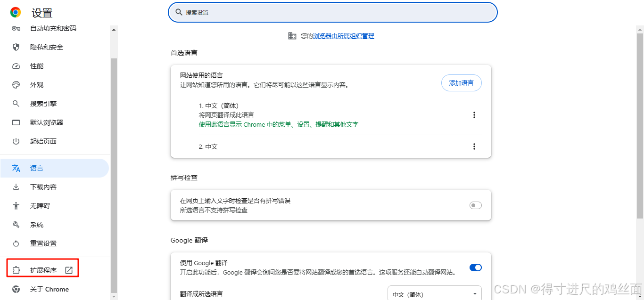Click the browser window icon for 默认浏览器

(x=16, y=122)
